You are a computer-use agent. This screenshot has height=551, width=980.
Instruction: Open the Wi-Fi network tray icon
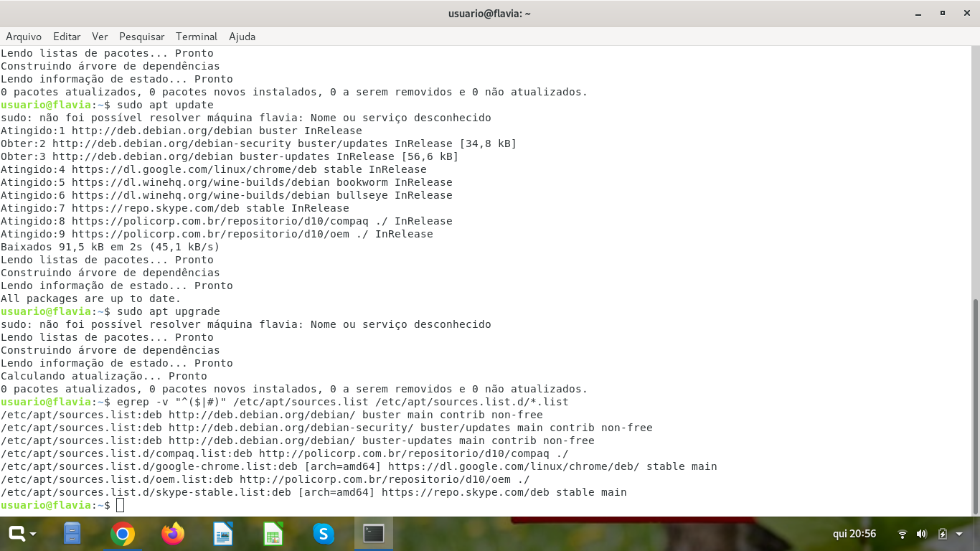pyautogui.click(x=903, y=534)
